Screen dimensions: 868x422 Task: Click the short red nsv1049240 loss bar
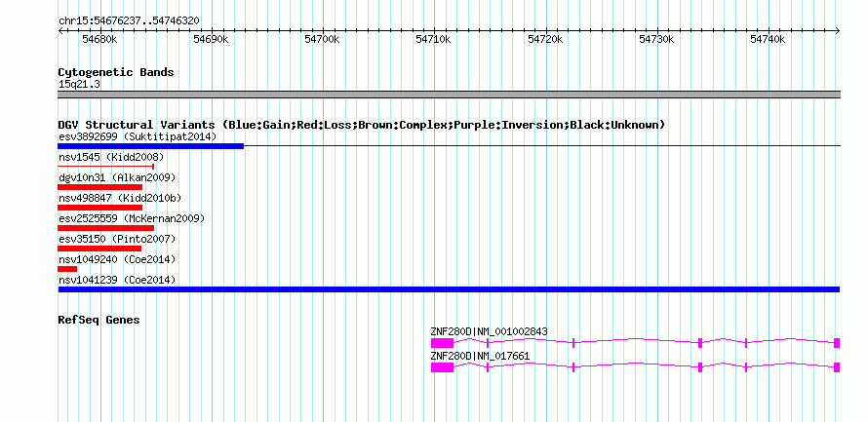pos(67,269)
